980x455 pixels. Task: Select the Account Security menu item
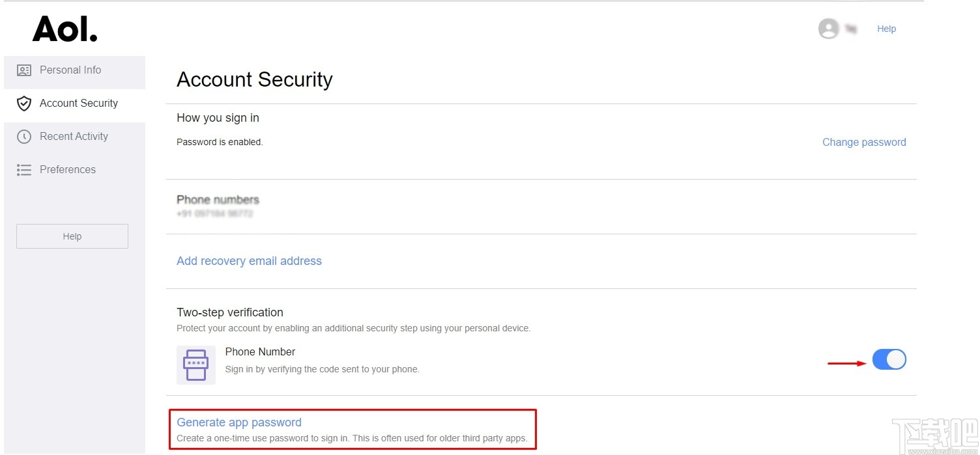pyautogui.click(x=78, y=103)
